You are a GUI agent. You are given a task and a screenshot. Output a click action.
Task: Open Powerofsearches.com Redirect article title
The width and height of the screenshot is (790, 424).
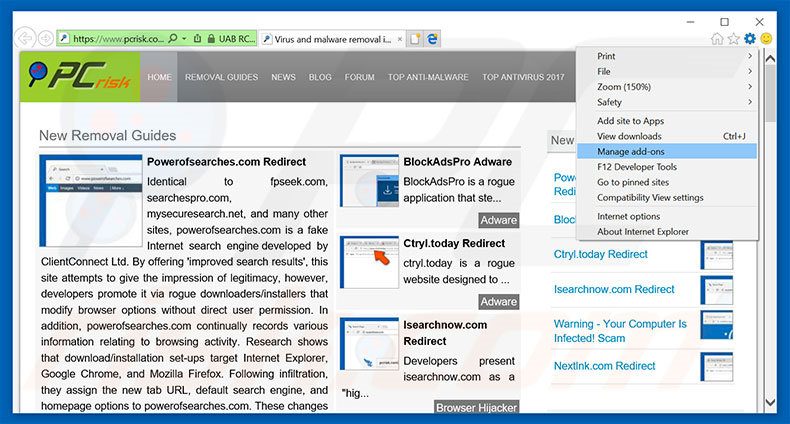pos(226,162)
